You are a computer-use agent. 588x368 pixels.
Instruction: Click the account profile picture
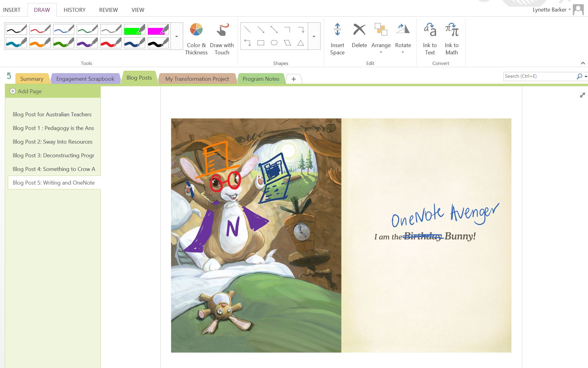point(578,10)
